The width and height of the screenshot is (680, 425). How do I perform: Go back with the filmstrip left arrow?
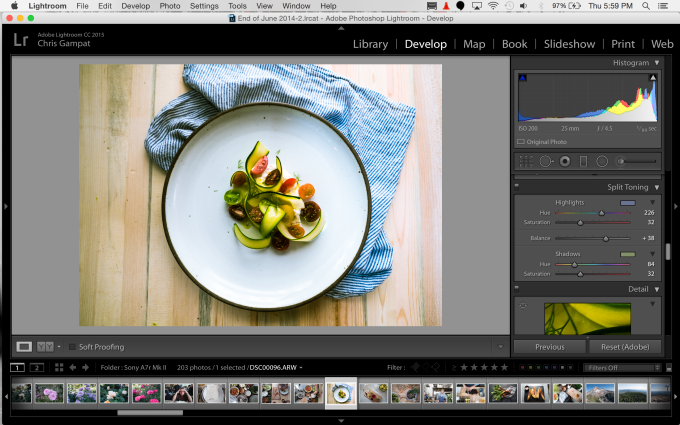click(72, 368)
